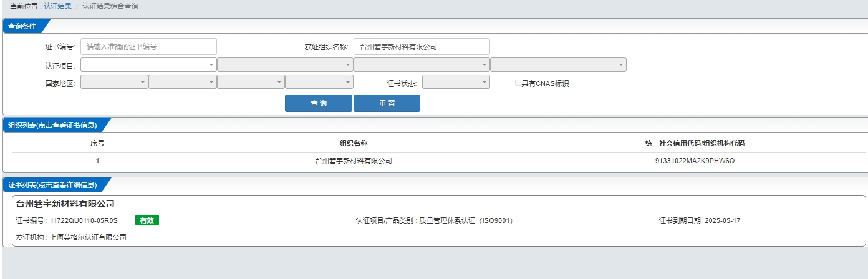Open the 证书状态 dropdown

click(x=456, y=82)
